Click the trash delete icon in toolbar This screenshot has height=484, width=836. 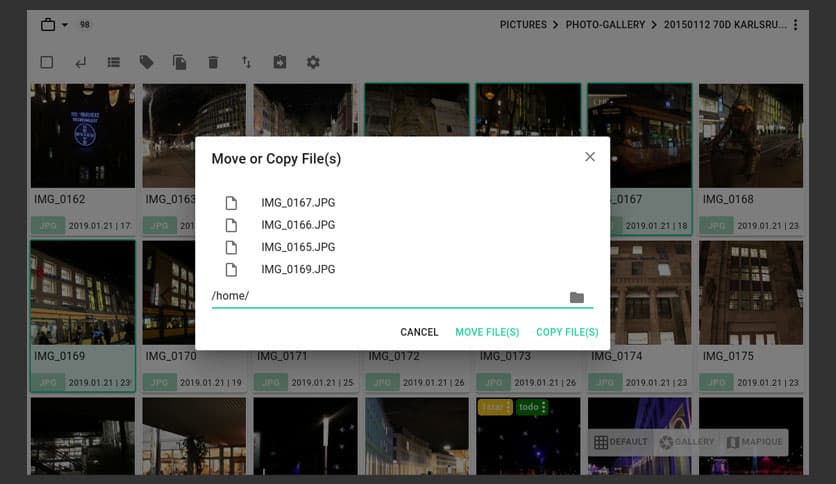point(213,62)
